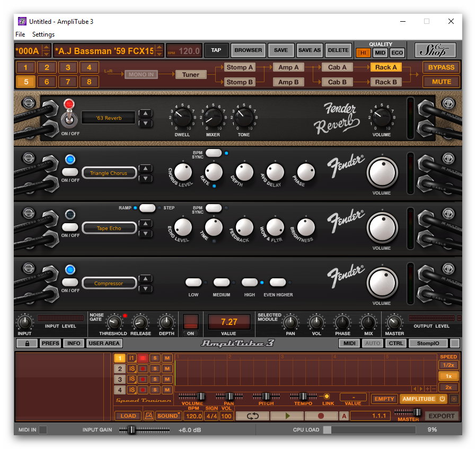
Task: Toggle the metronome icon
Action: point(149,416)
